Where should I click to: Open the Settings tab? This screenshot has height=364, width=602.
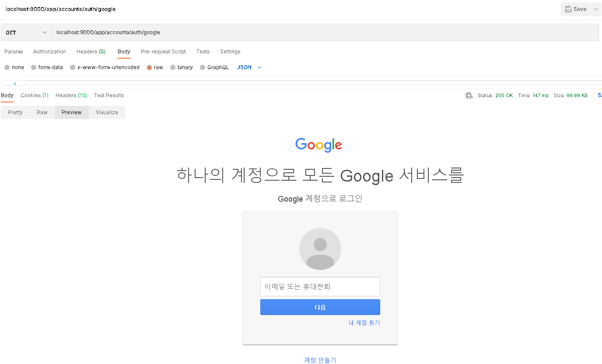click(x=230, y=52)
